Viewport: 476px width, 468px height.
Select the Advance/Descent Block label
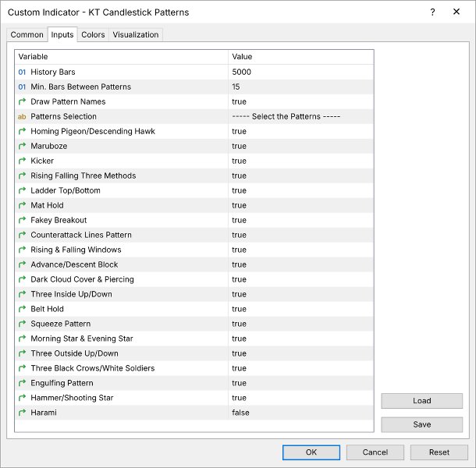74,264
